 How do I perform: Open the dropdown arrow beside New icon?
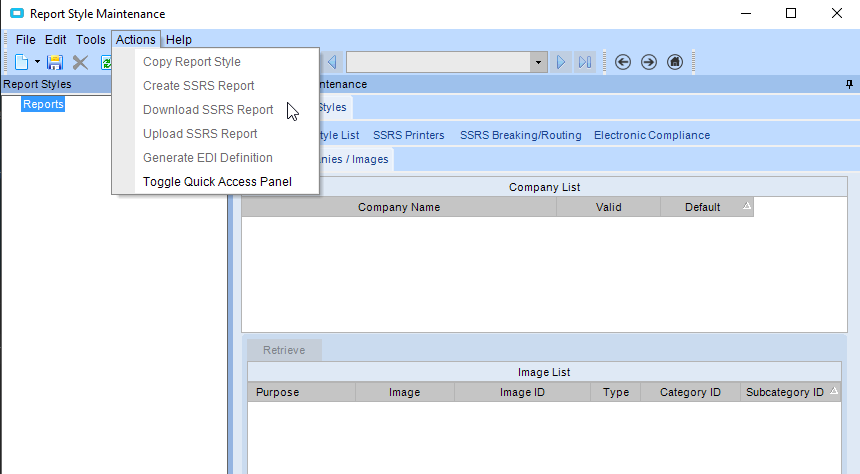[x=37, y=62]
